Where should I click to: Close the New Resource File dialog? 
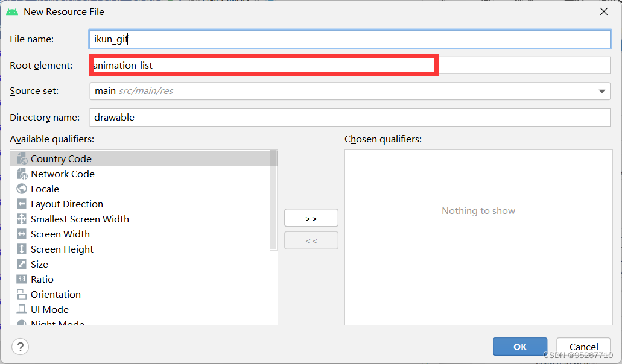tap(604, 12)
